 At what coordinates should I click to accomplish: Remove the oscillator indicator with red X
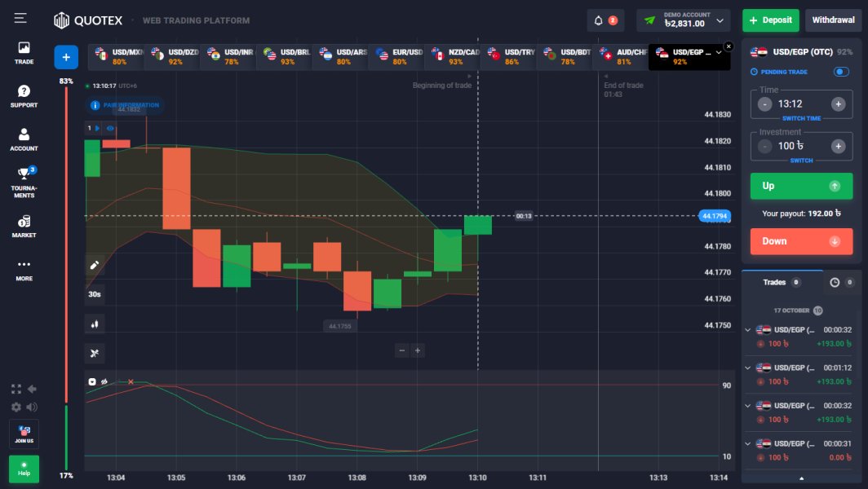click(131, 381)
